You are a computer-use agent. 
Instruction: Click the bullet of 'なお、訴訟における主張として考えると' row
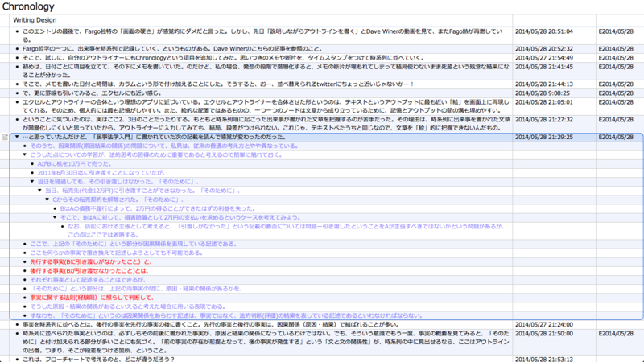(63, 226)
